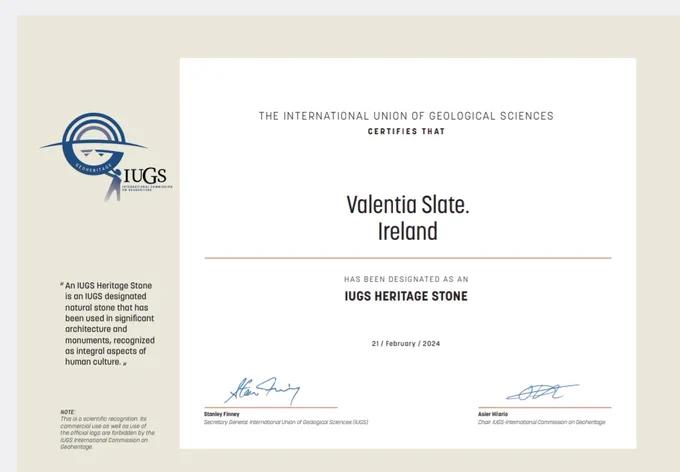Click the line 'HAS BEEN DESIGNATED AS AN'
The image size is (680, 472).
(x=406, y=279)
